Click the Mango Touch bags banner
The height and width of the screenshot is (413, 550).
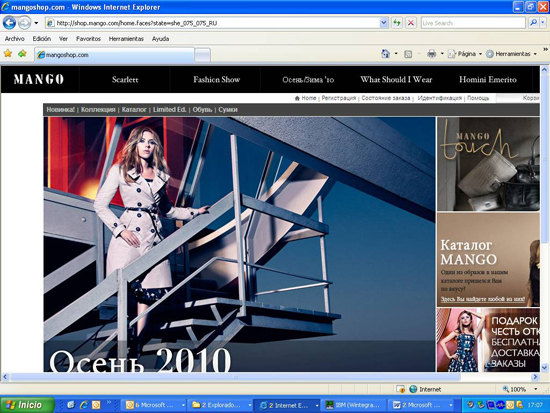pos(488,164)
